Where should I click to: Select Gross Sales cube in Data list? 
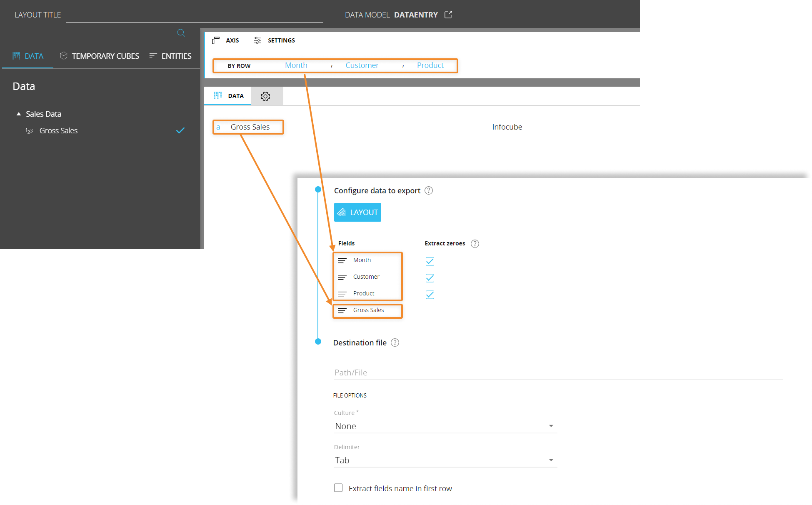point(58,130)
